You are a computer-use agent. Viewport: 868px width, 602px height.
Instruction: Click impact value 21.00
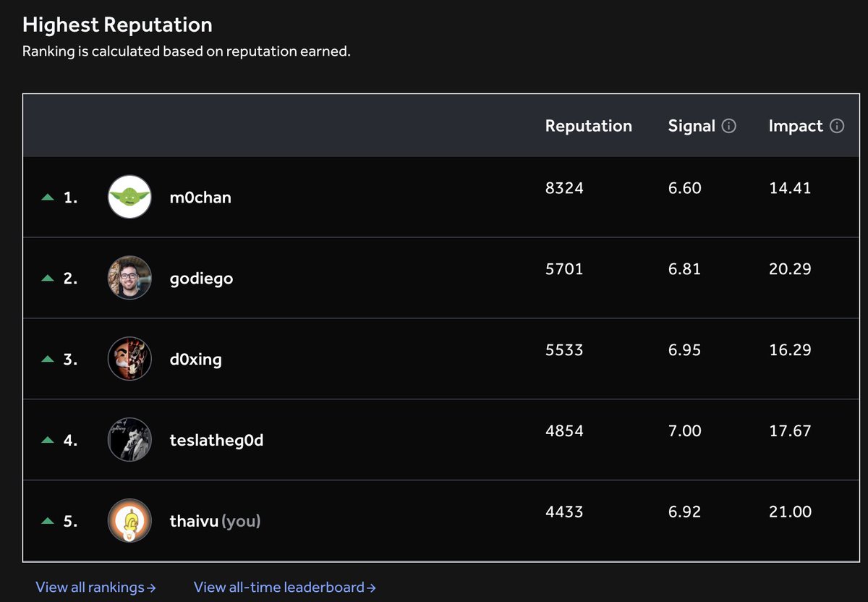coord(790,512)
